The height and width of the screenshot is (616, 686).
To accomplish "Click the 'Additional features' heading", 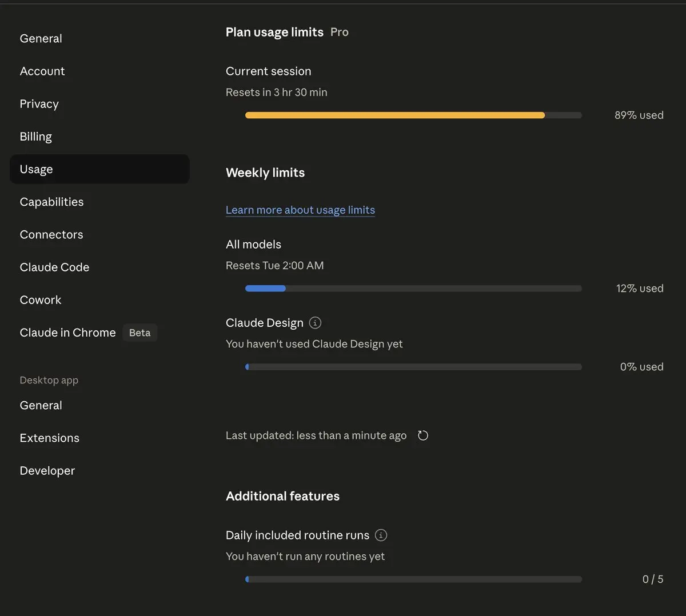I will tap(283, 496).
